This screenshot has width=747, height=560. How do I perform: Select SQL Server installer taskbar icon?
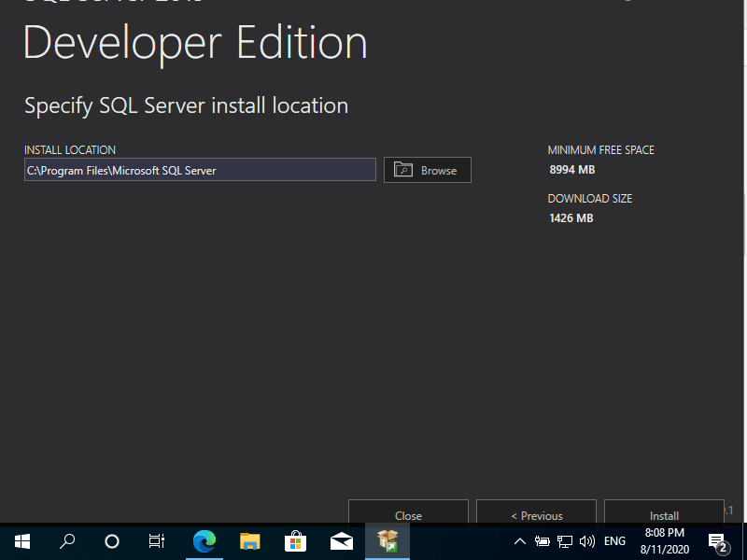(388, 541)
